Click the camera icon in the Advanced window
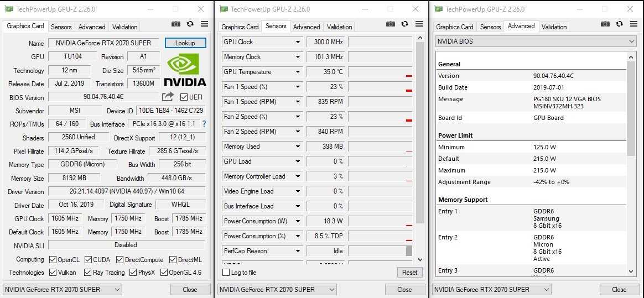The image size is (644, 298). [605, 24]
